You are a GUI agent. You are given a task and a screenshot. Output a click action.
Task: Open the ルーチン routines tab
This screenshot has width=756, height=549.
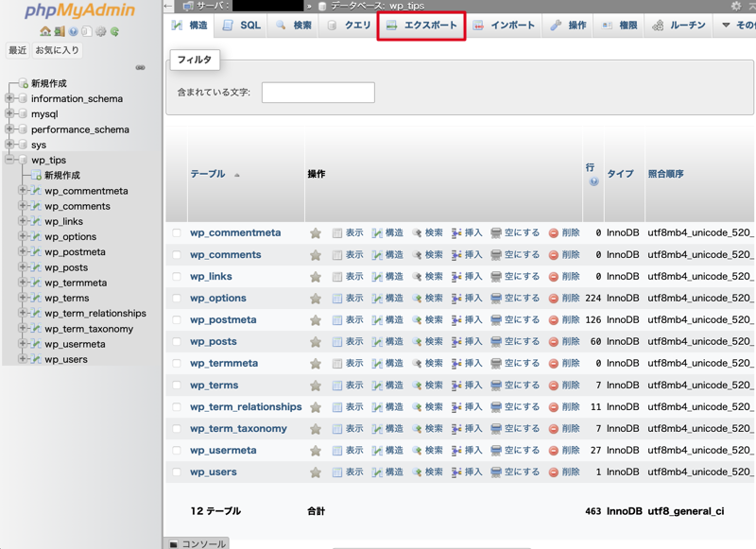pos(679,26)
